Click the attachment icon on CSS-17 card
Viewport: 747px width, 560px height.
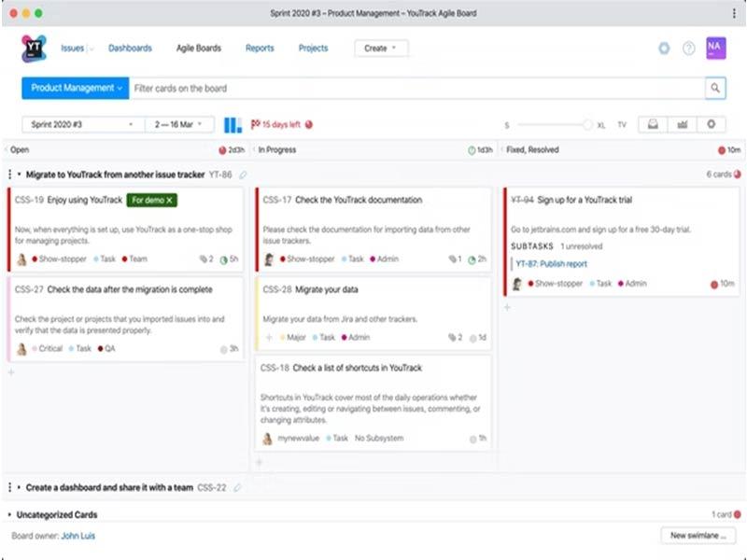click(x=452, y=259)
